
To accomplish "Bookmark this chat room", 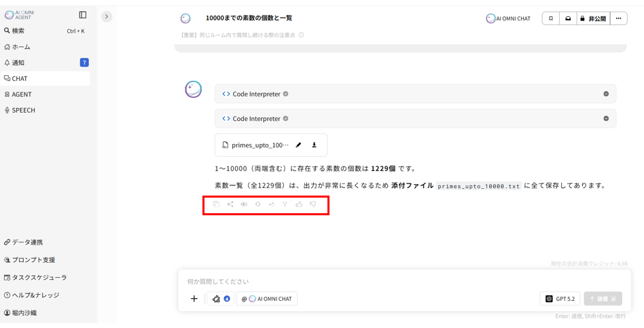I will (551, 18).
